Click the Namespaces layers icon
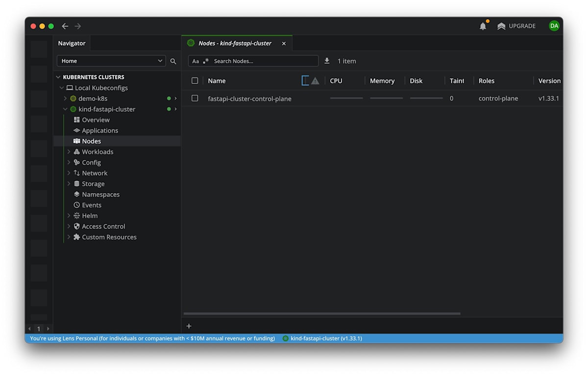The image size is (588, 376). [x=76, y=194]
